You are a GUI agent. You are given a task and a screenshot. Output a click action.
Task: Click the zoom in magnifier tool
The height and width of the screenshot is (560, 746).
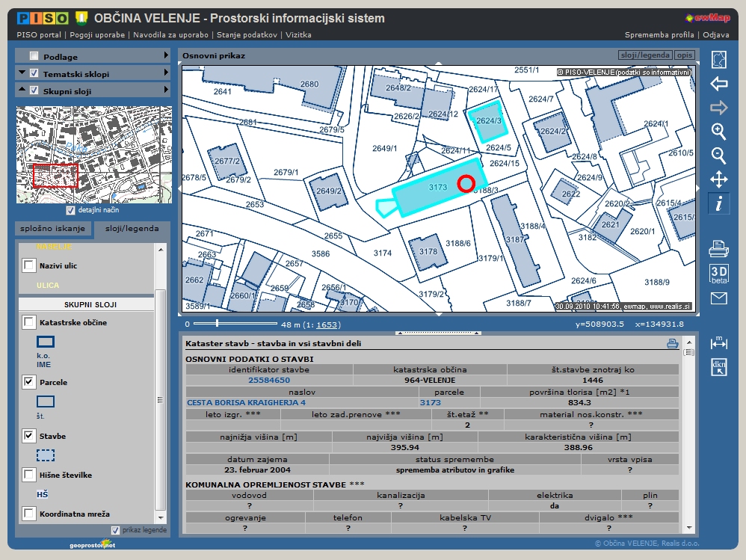pyautogui.click(x=718, y=132)
